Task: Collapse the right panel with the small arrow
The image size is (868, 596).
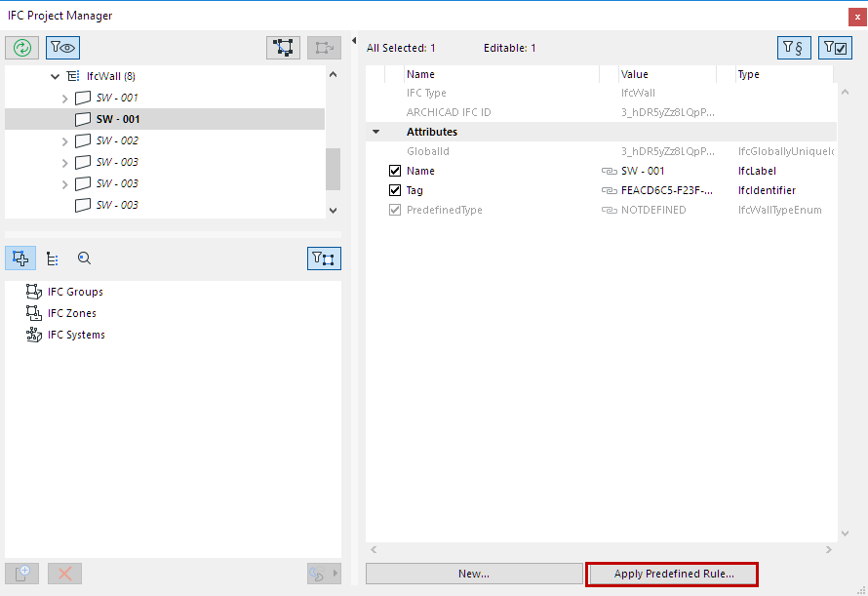Action: (x=354, y=40)
